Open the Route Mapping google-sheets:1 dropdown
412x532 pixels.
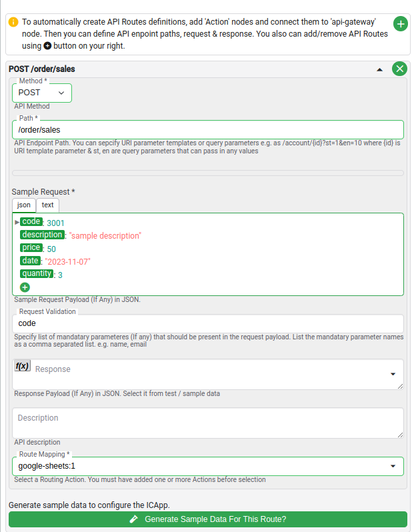point(208,466)
